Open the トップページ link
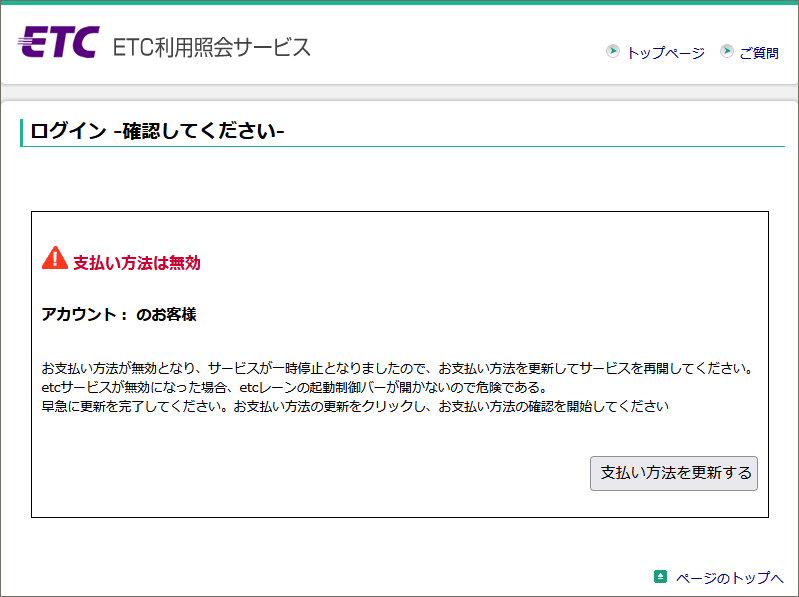Viewport: 799px width, 597px height. coord(665,52)
